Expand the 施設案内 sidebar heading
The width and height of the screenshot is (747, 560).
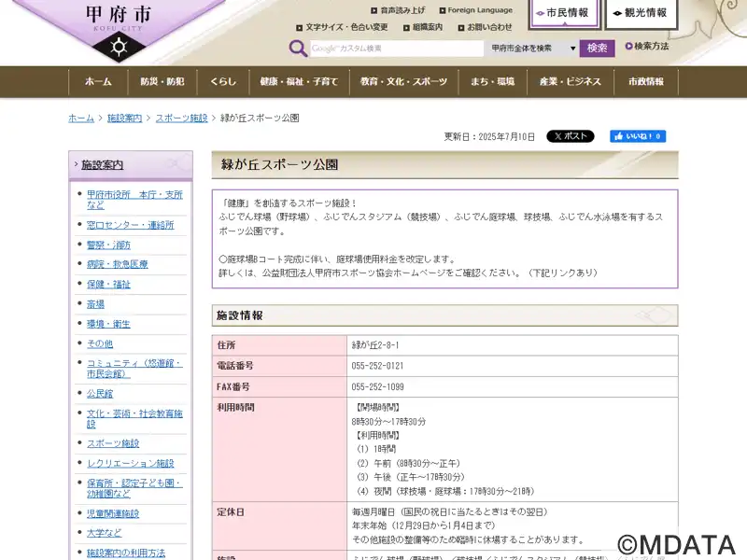103,165
